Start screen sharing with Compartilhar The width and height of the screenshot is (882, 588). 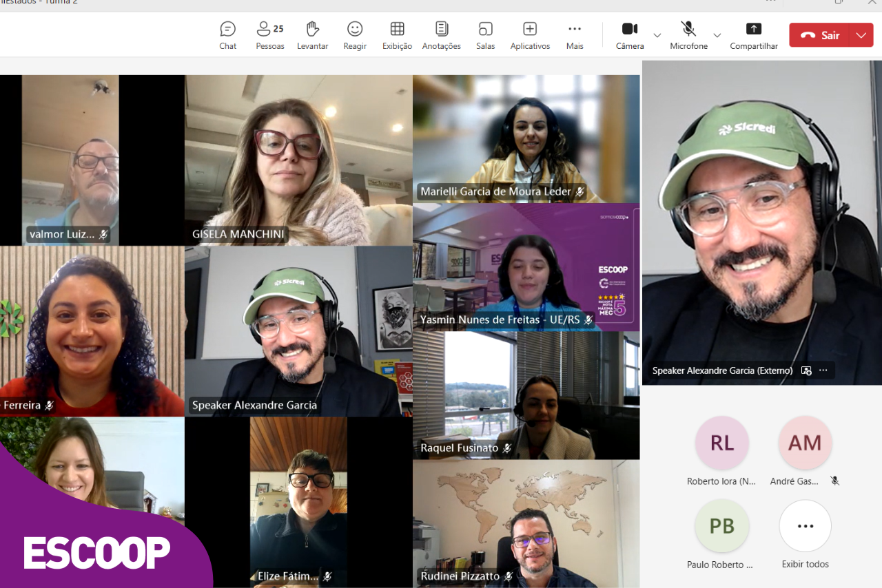tap(754, 35)
